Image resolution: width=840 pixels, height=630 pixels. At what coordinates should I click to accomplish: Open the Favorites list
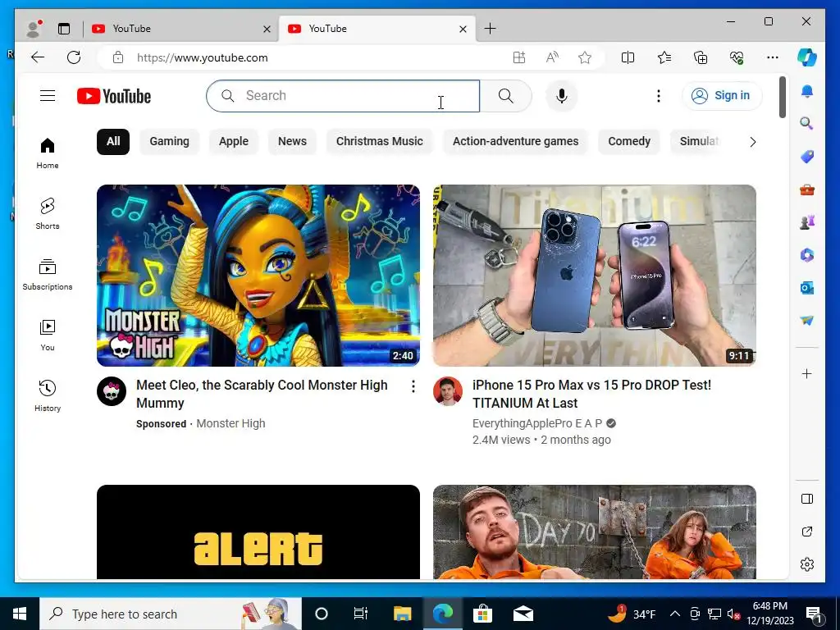pos(664,57)
